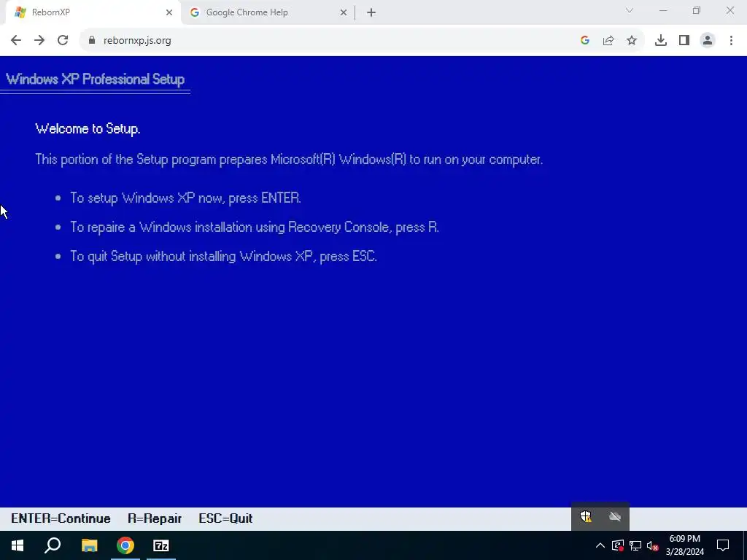Screen dimensions: 747x560
Task: Open the Google icon in the address bar
Action: click(585, 41)
